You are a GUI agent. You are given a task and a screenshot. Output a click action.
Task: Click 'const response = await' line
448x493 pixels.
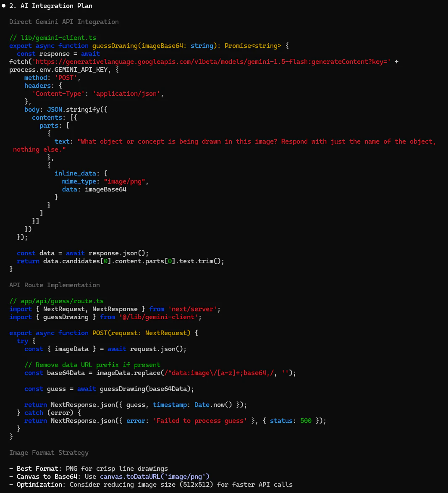tap(58, 54)
